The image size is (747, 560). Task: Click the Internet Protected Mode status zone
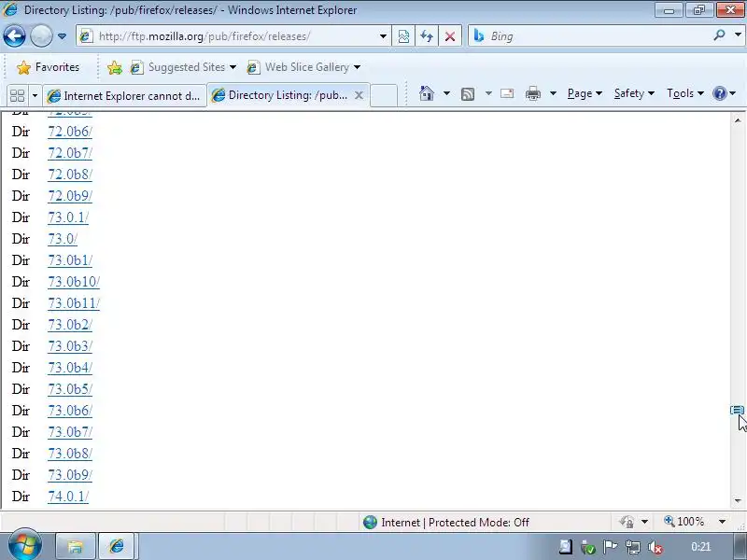point(445,523)
